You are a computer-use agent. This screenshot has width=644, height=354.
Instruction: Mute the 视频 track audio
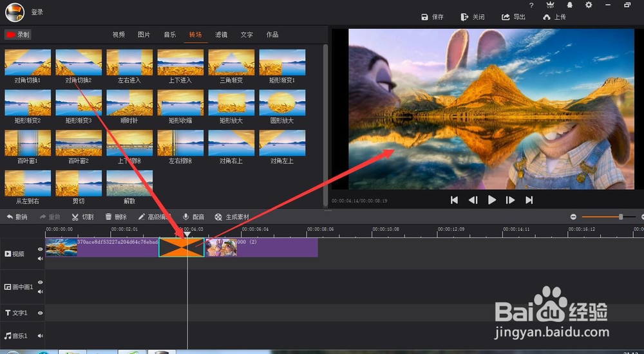40,258
